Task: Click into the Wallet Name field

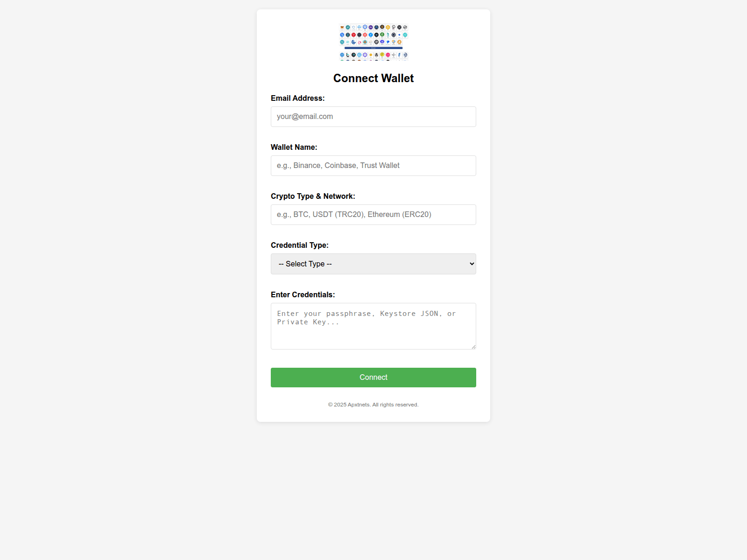Action: coord(373,166)
